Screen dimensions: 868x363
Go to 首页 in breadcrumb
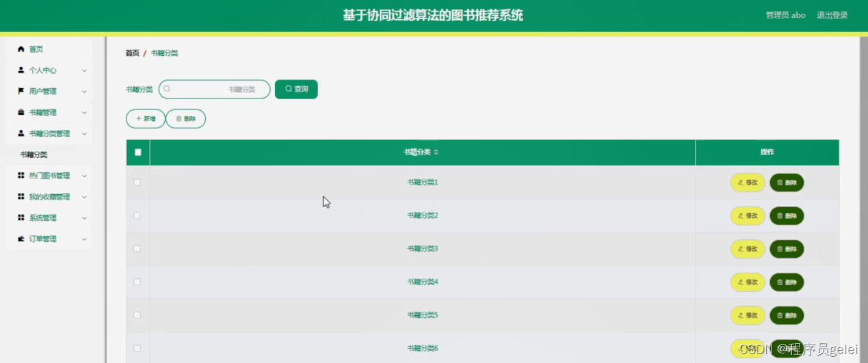132,53
